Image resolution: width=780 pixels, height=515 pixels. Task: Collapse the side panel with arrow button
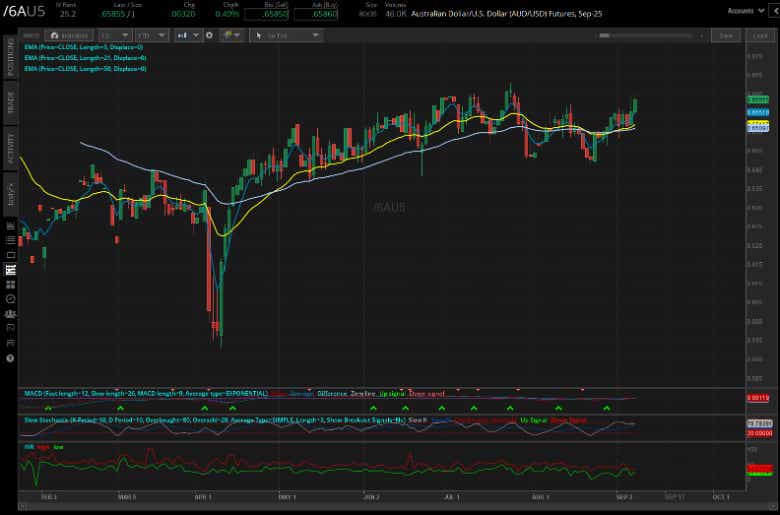775,10
